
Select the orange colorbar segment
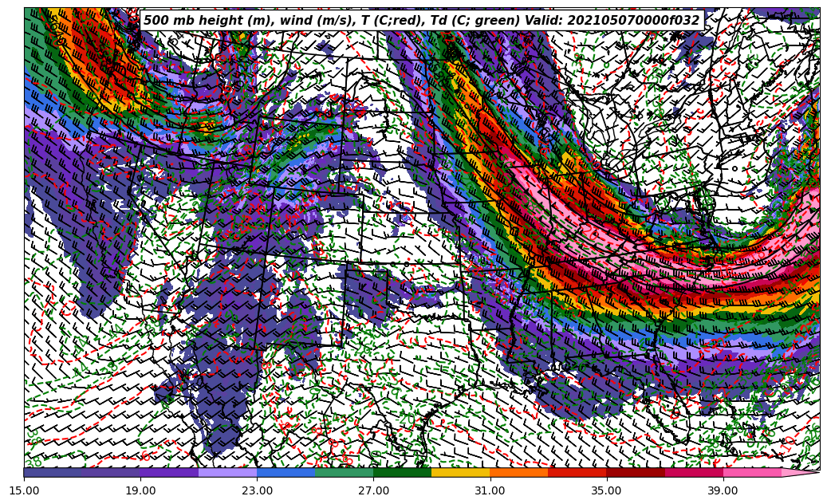point(518,472)
